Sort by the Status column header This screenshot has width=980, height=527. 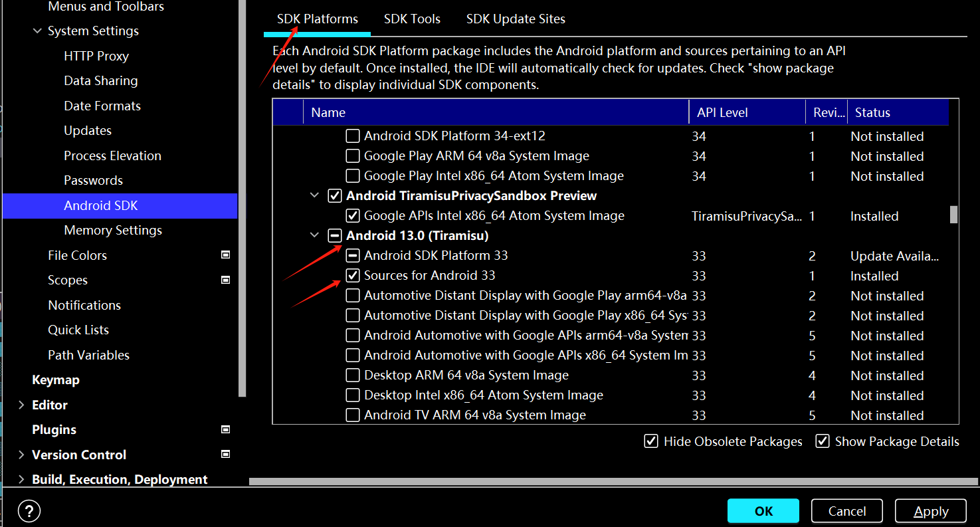click(898, 112)
